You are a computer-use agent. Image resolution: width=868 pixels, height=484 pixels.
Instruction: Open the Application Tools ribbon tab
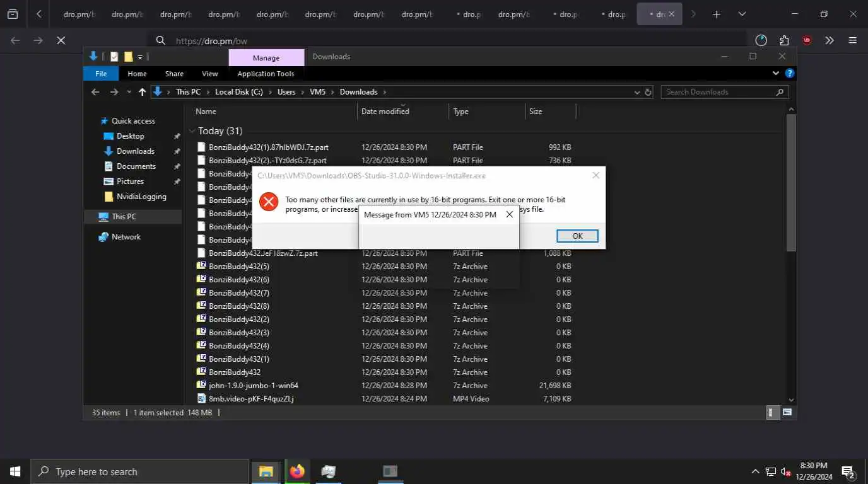point(266,74)
